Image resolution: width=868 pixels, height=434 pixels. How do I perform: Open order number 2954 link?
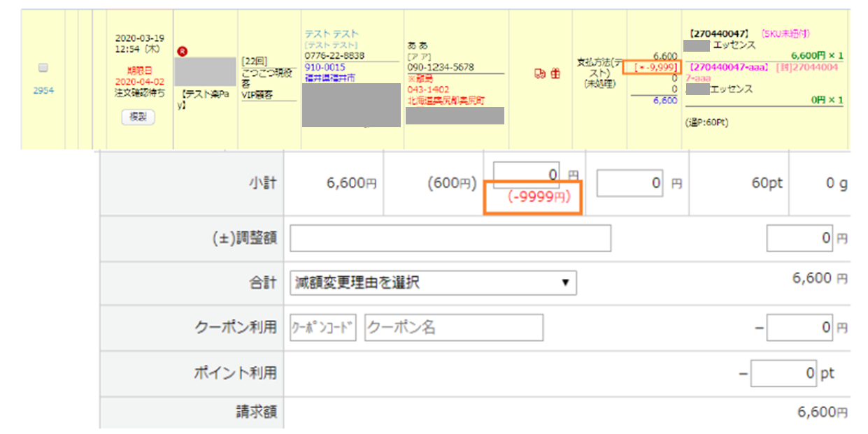click(x=43, y=90)
